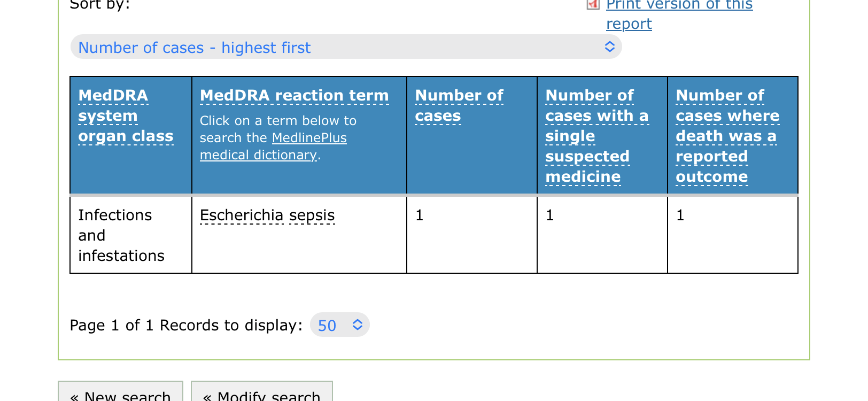Click the 'Sort by:' label
868x401 pixels.
(x=100, y=5)
